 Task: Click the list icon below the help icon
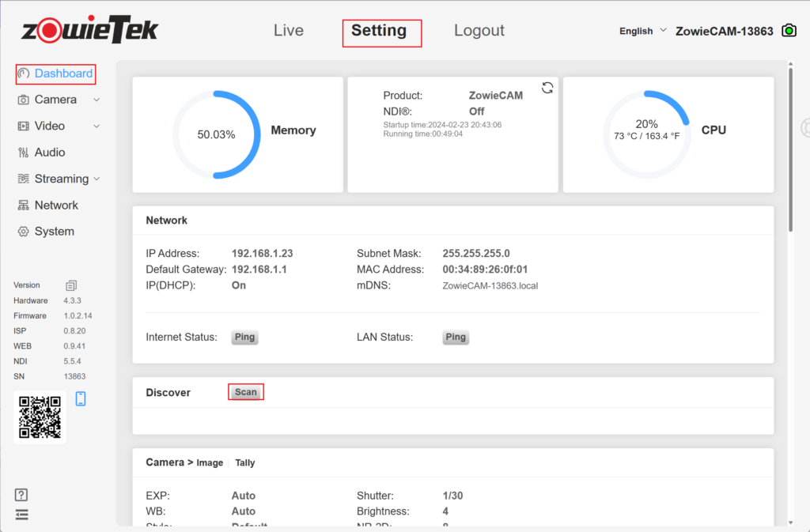click(x=21, y=514)
